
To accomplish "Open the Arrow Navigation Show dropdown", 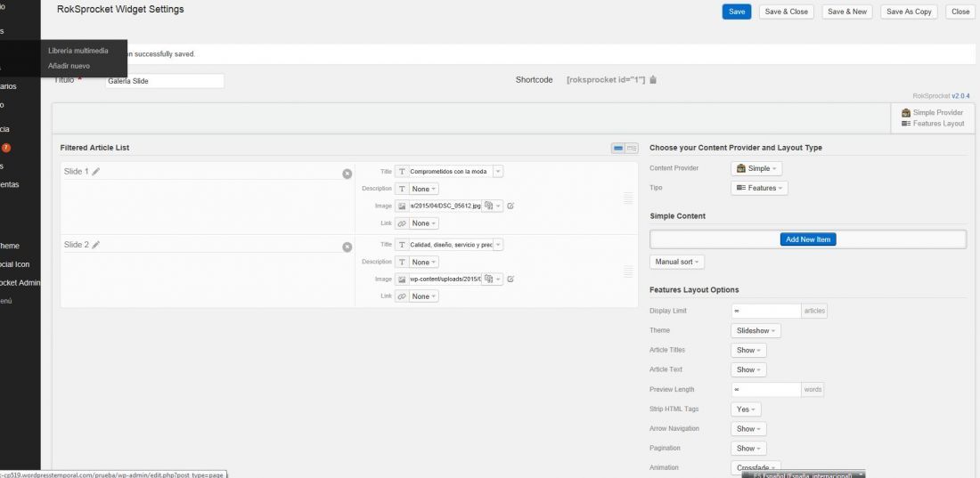I will [x=748, y=429].
